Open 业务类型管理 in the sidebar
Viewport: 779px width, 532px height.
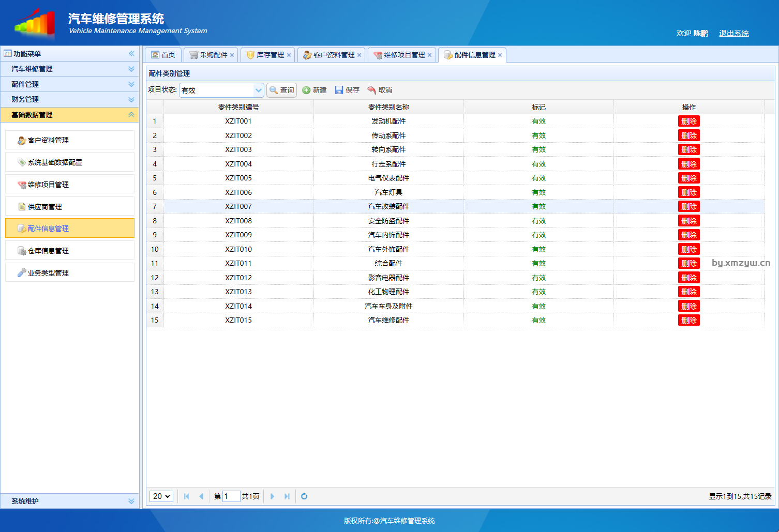tap(70, 273)
